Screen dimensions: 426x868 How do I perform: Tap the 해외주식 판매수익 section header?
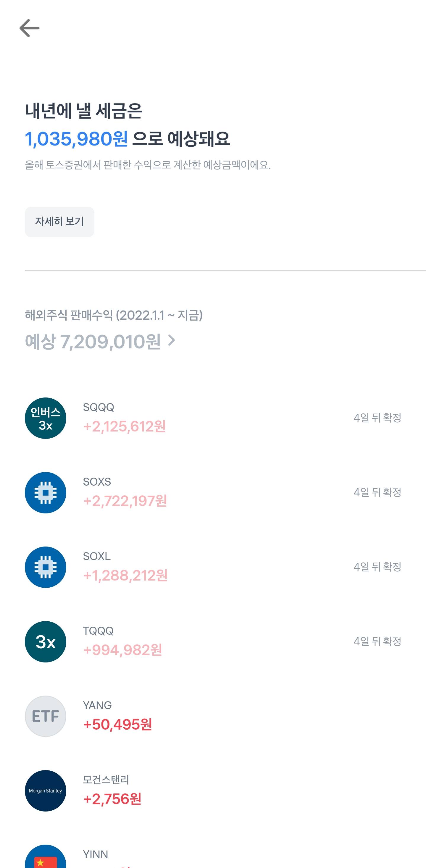[114, 315]
